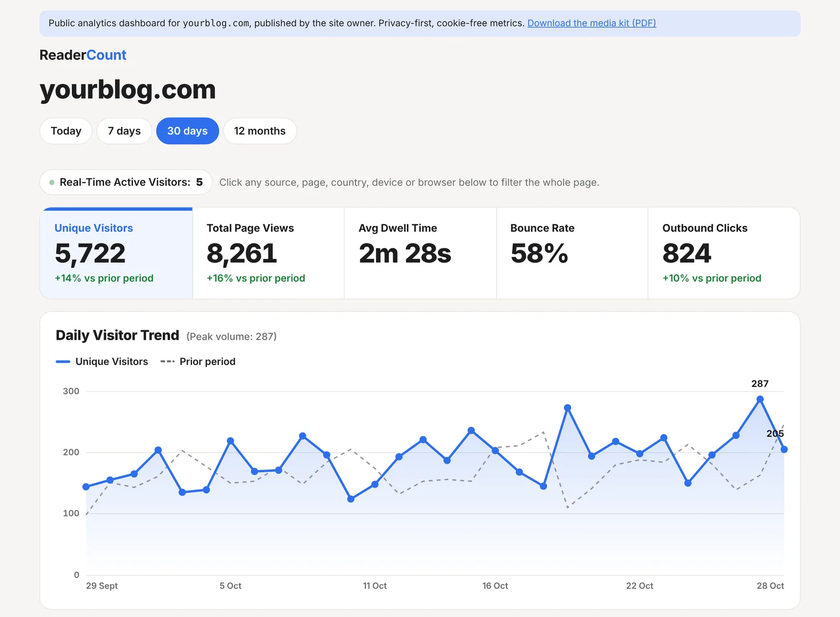Screen dimensions: 840x617
Task: Click the 5,722 unique visitors value
Action: coord(90,254)
